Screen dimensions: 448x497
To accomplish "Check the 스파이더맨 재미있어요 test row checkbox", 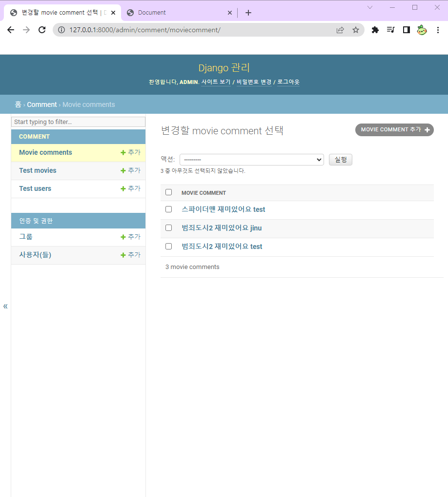I will [168, 209].
